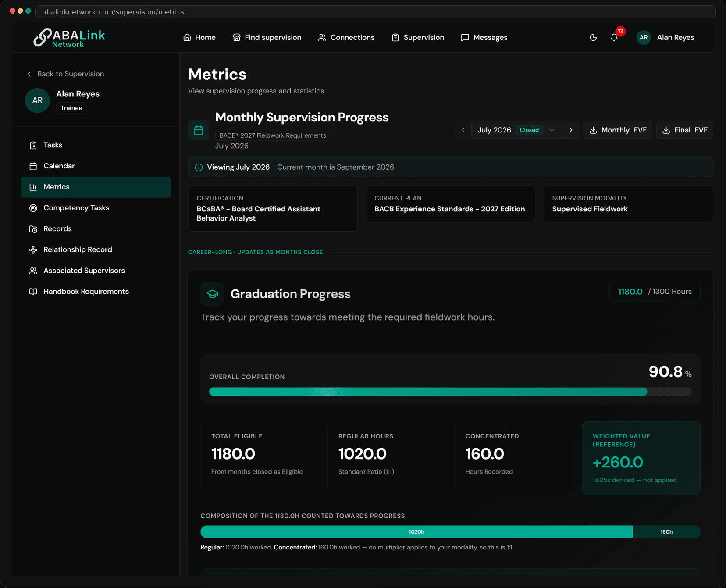Click the Supervision Modality card

tap(628, 204)
